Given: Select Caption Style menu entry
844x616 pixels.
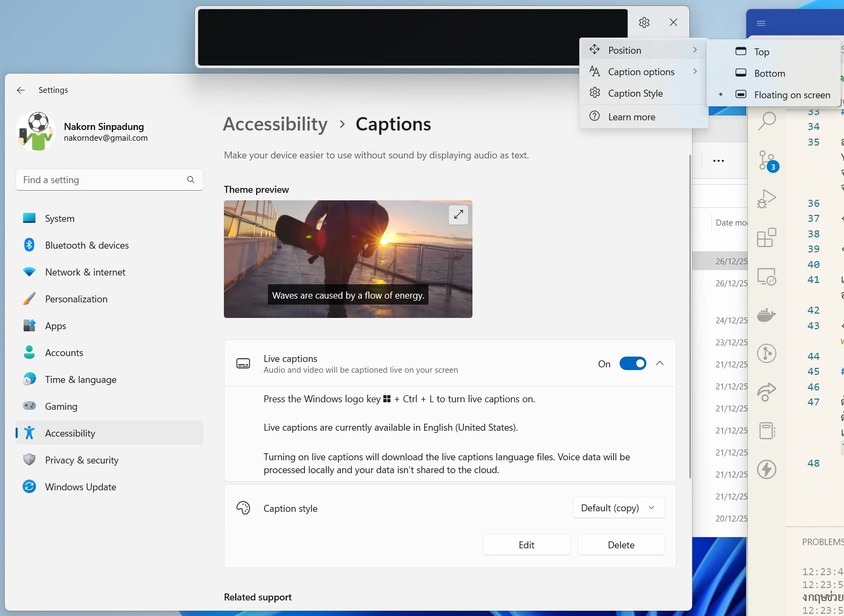Looking at the screenshot, I should (x=644, y=93).
